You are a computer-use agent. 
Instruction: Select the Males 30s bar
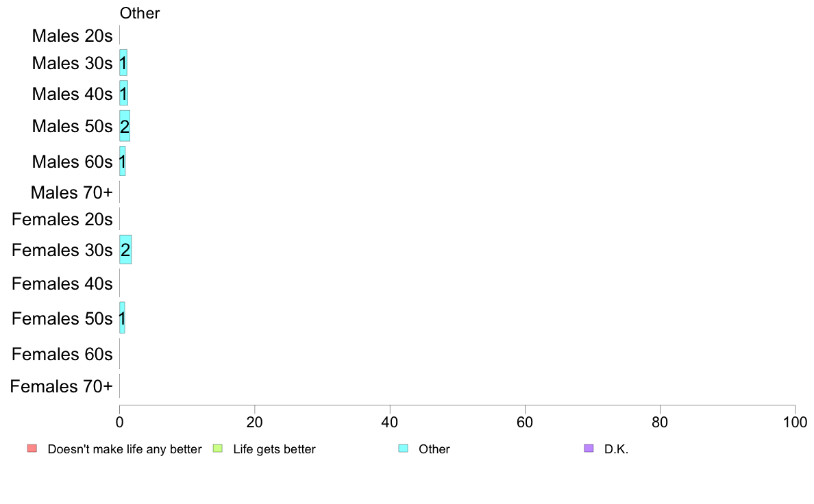coord(123,63)
